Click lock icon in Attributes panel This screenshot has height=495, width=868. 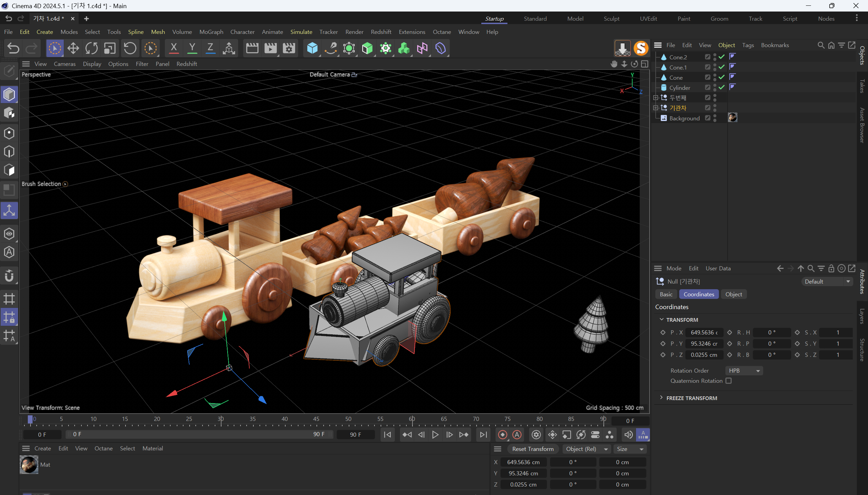[x=831, y=269]
